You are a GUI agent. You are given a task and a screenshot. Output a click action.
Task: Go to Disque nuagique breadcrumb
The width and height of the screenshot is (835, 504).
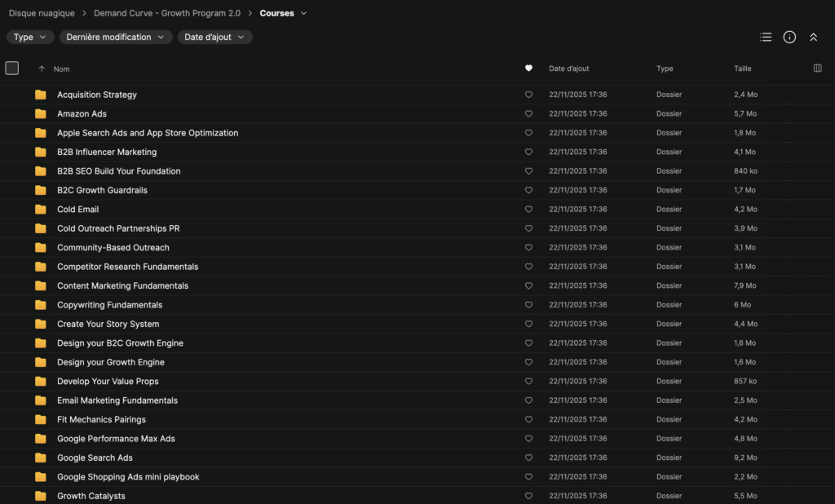[42, 13]
